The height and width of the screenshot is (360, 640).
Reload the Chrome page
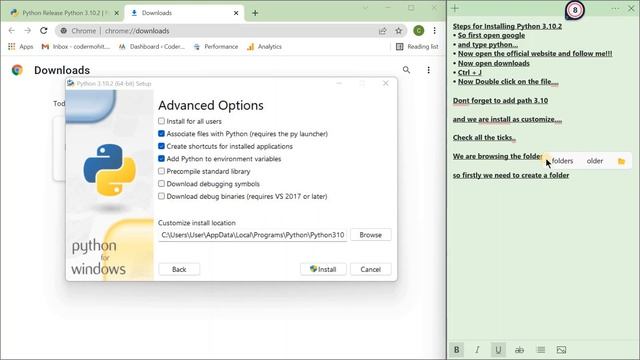pos(44,31)
